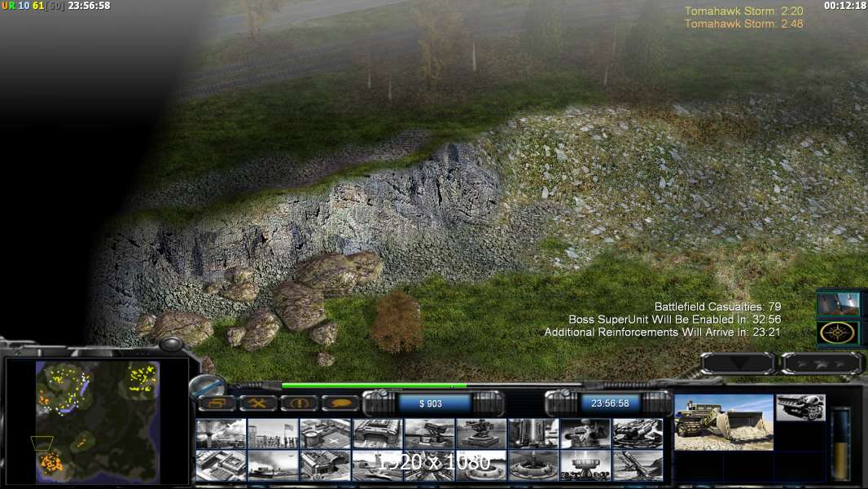Click the green experience progress bar
The image size is (868, 489).
click(x=374, y=385)
